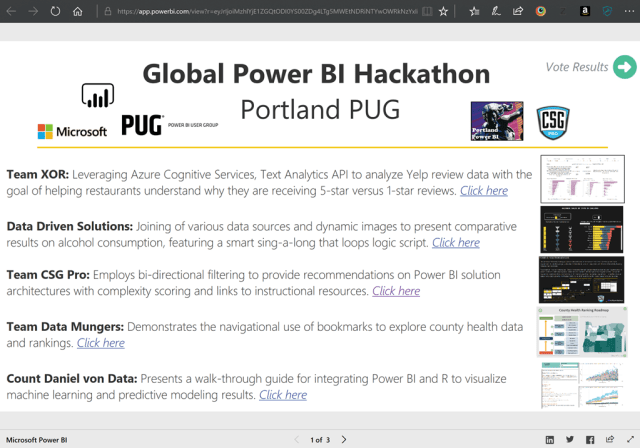Screen dimensions: 640x448
Task: Refresh the page with reload icon
Action: point(55,11)
